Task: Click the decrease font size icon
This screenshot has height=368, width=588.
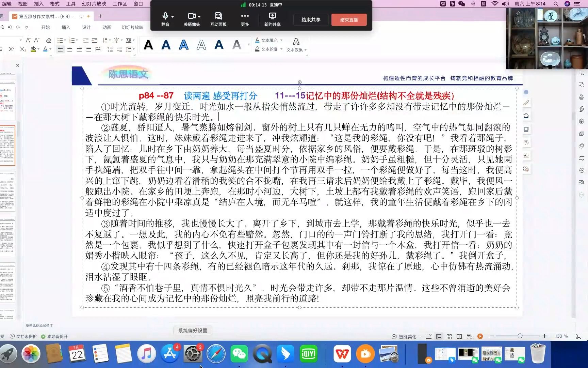Action: (37, 40)
